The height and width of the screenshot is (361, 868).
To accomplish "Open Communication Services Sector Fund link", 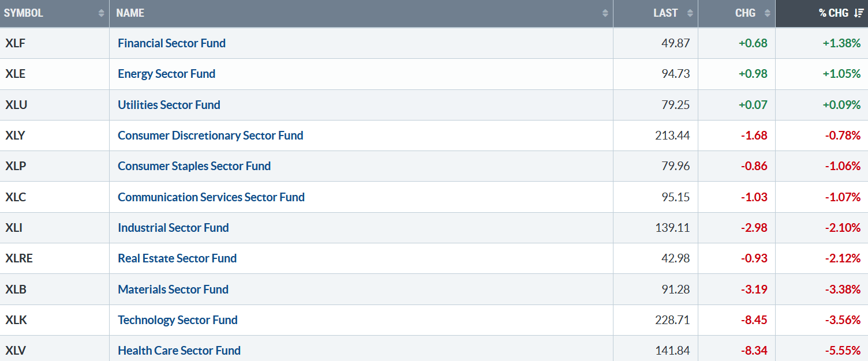I will pyautogui.click(x=211, y=197).
